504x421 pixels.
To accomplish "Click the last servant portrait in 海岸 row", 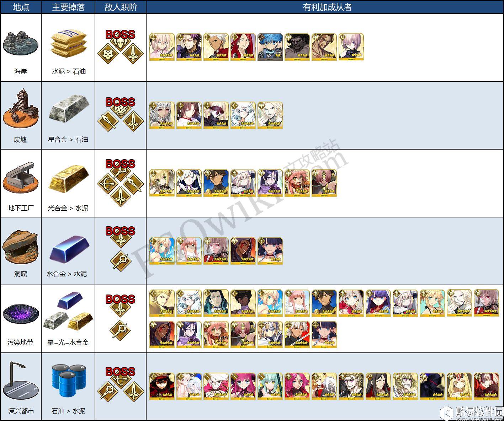I will point(351,47).
